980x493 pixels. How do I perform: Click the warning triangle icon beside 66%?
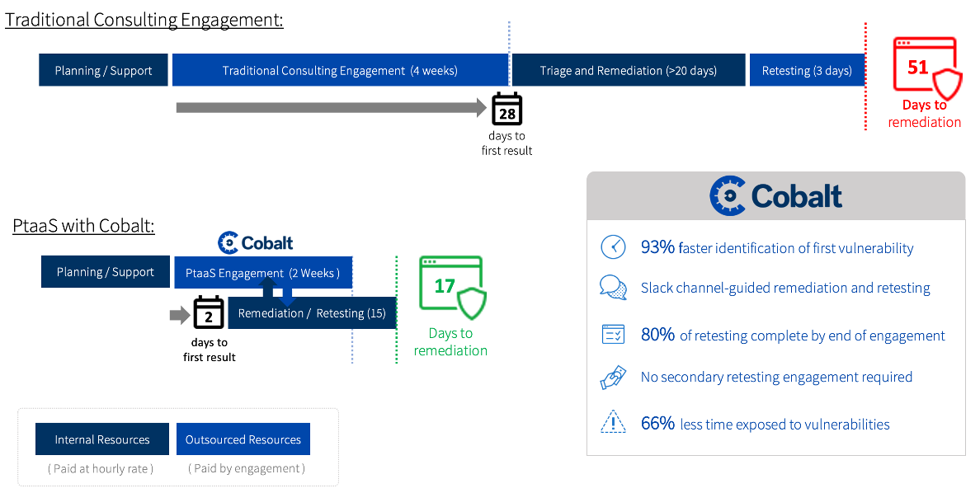click(613, 423)
